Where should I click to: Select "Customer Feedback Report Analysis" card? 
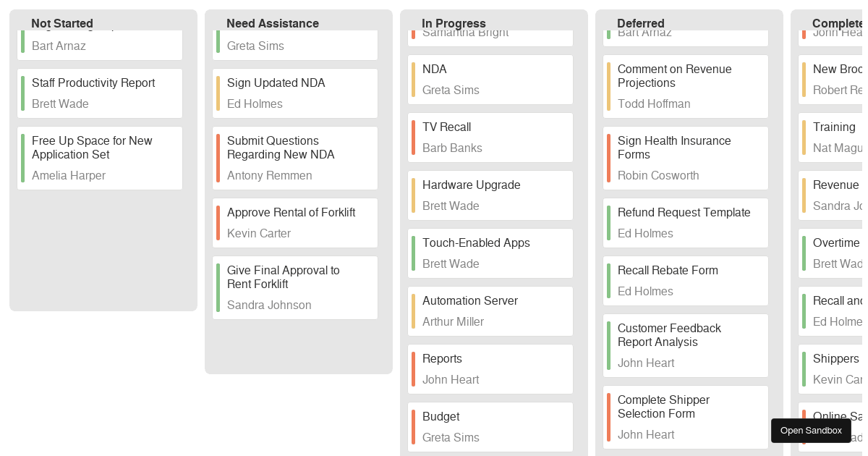(x=685, y=345)
